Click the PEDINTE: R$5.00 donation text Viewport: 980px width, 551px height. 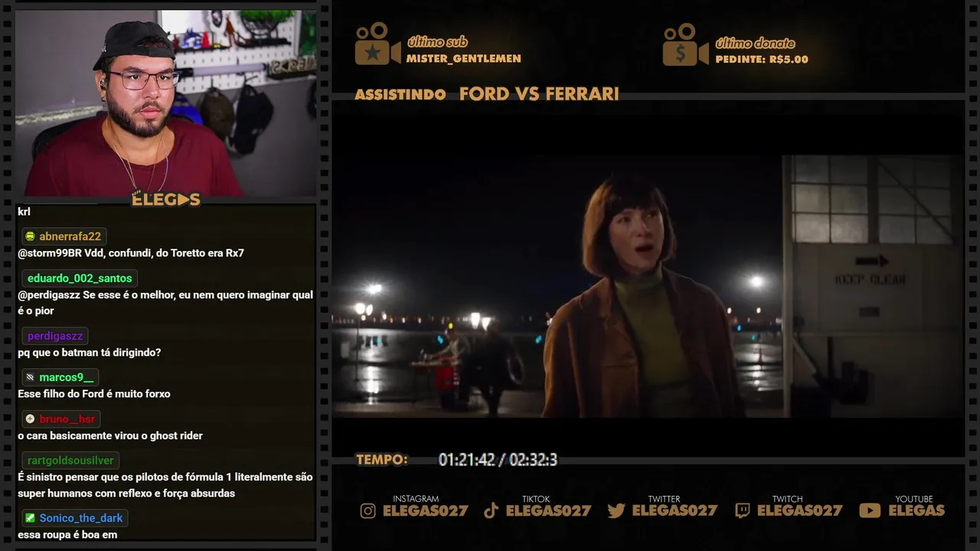(762, 59)
